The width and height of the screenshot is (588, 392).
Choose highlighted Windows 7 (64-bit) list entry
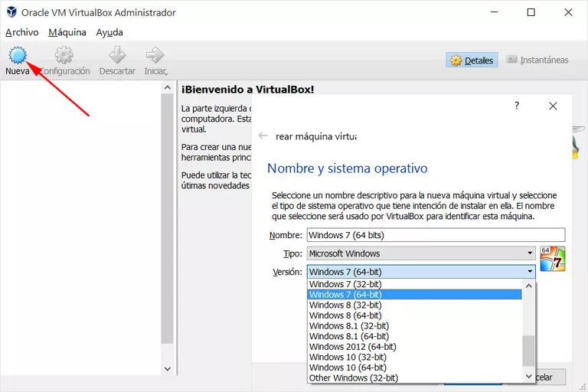[x=414, y=295]
